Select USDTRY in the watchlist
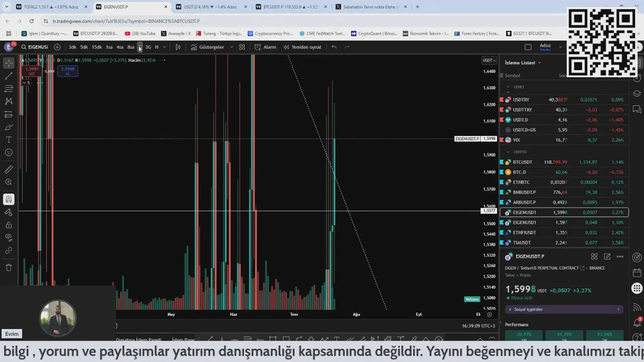This screenshot has height=362, width=644. 563,100
